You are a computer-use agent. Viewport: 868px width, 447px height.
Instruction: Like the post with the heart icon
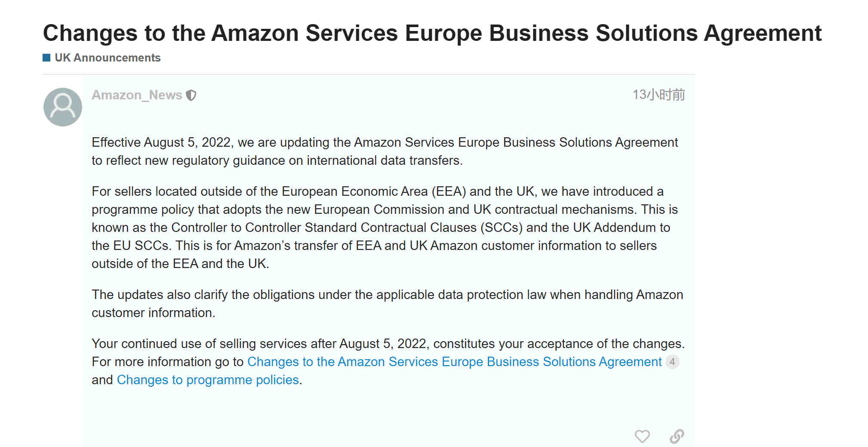[642, 436]
